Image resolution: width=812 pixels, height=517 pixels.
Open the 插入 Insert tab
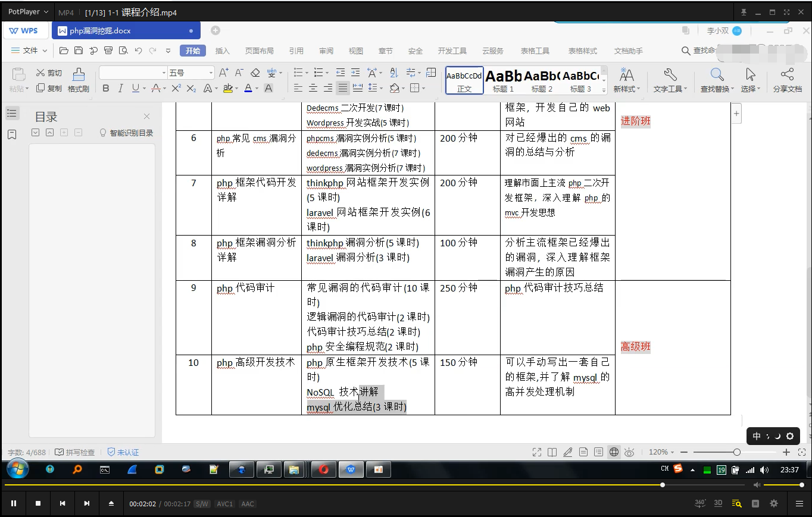(223, 51)
